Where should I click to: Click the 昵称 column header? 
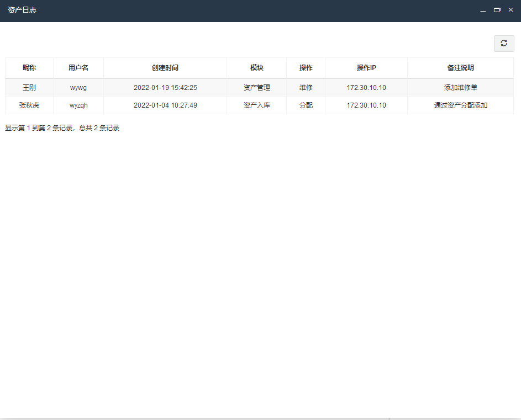[x=29, y=68]
